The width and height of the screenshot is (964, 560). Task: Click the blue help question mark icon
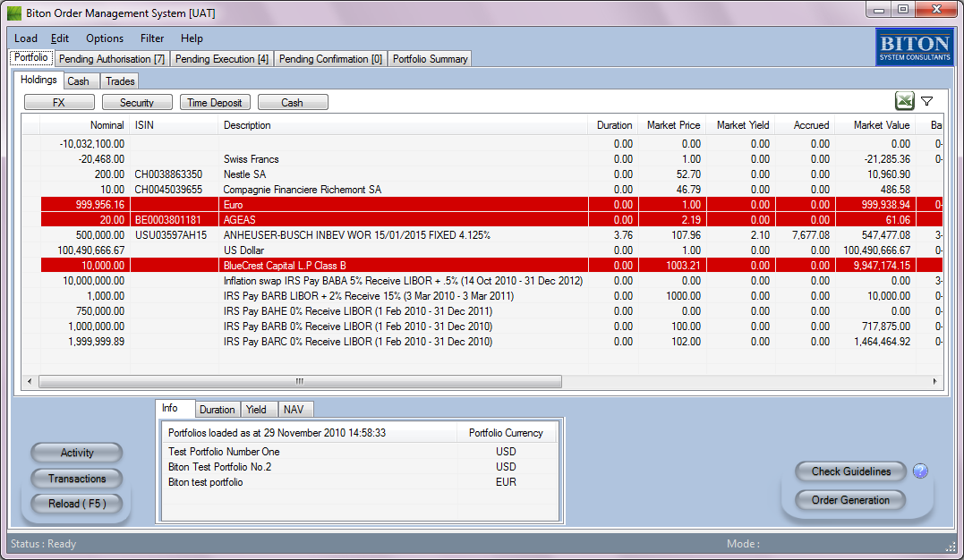click(x=920, y=471)
